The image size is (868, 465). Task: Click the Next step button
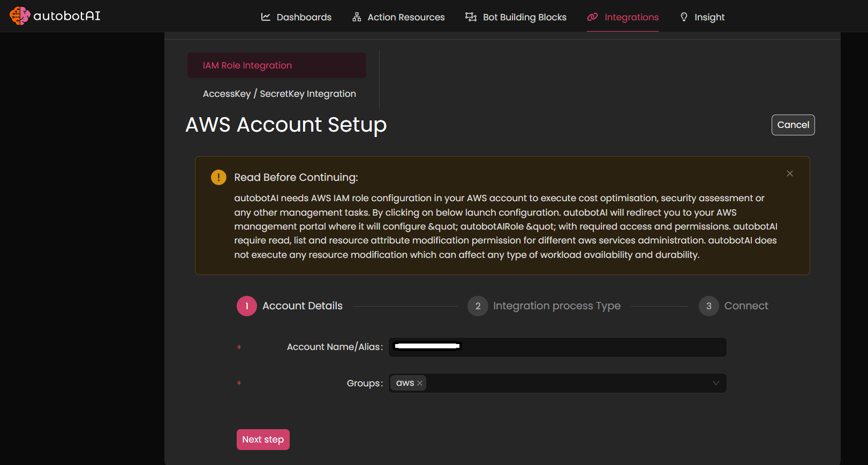[263, 439]
